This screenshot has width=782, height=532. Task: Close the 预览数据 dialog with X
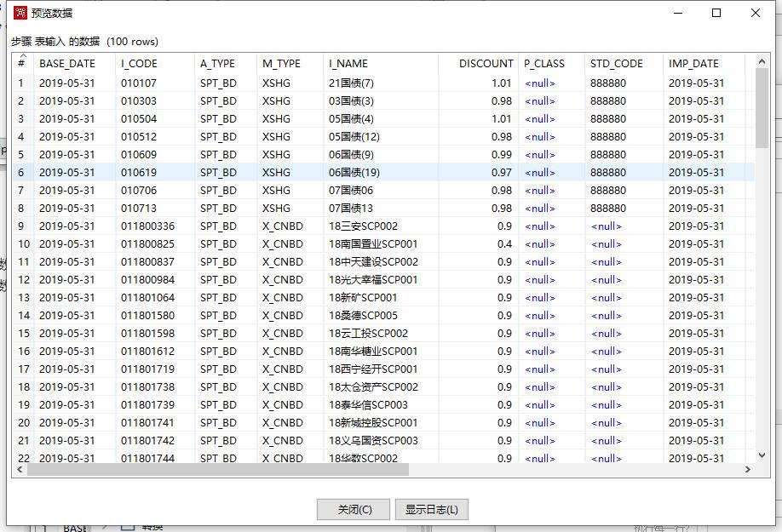(x=755, y=13)
